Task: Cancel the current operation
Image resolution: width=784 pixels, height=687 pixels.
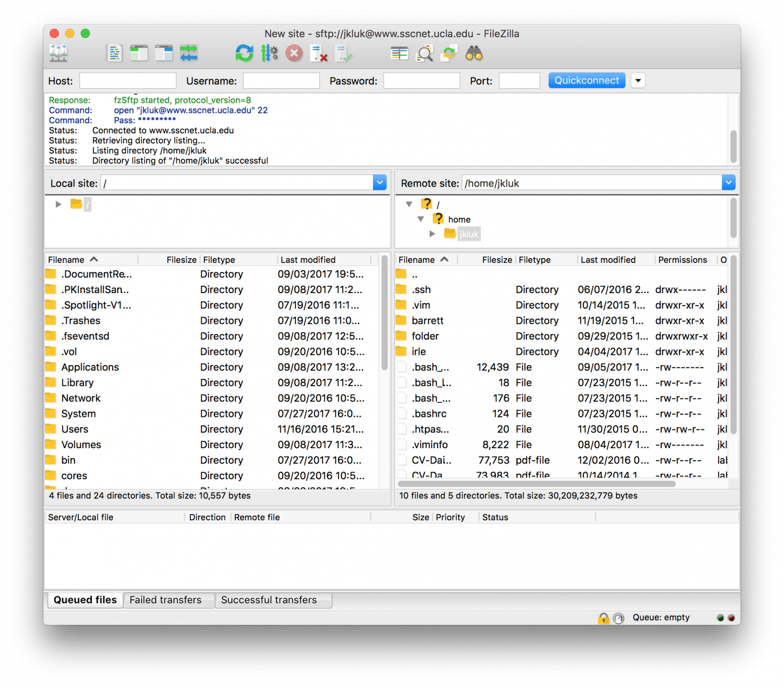Action: click(x=294, y=53)
